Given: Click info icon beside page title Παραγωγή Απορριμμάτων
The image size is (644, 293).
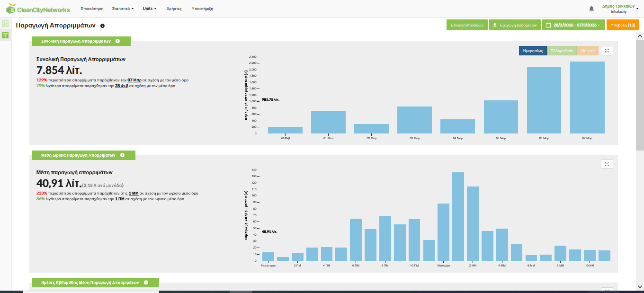Looking at the screenshot, I should 102,26.
